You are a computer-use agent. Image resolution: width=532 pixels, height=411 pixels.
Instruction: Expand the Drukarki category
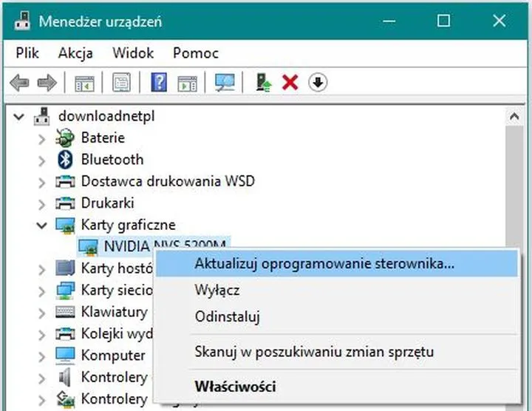pos(41,204)
